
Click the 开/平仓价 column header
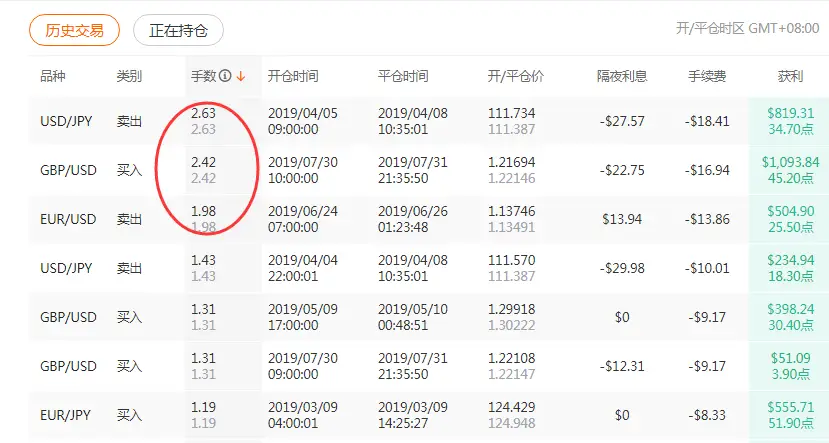coord(515,76)
